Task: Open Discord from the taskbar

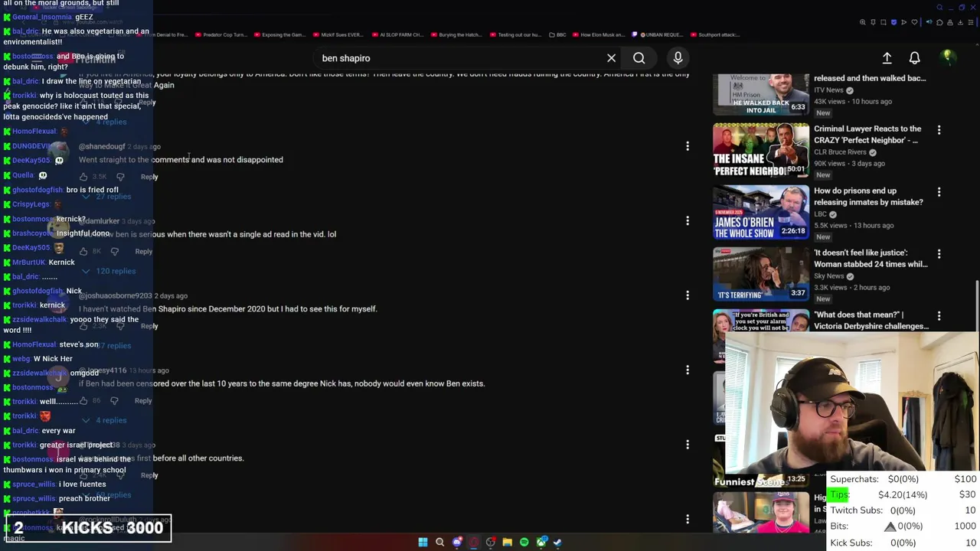Action: point(457,542)
